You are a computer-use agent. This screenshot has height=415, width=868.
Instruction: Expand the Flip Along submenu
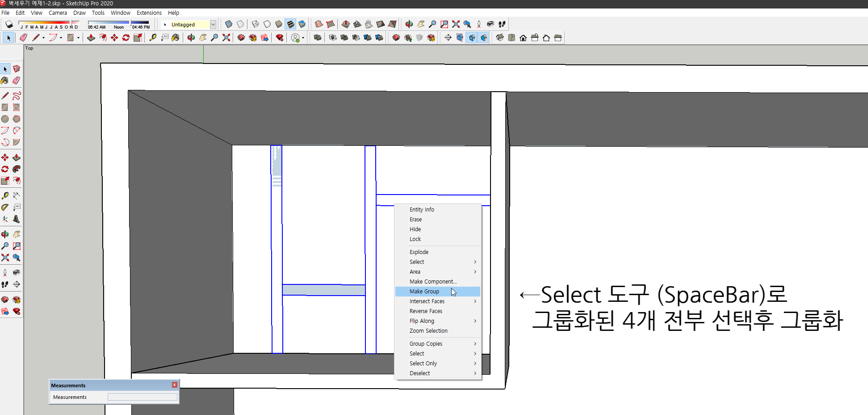point(438,321)
